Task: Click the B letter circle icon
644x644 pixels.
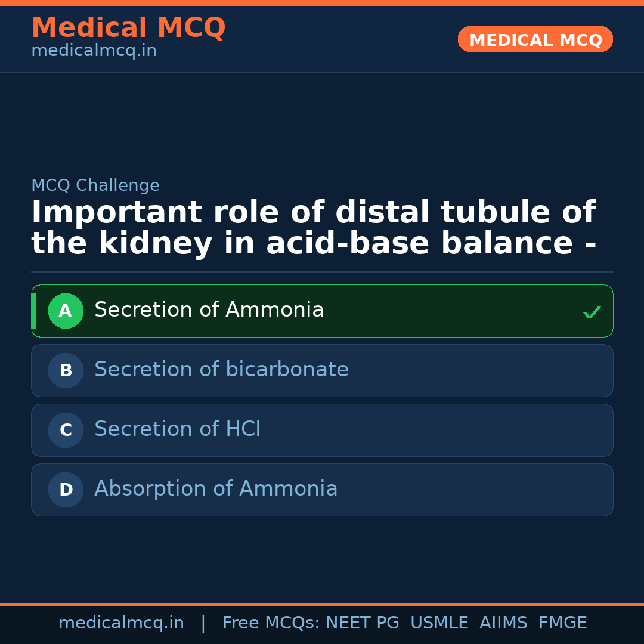Action: point(66,370)
